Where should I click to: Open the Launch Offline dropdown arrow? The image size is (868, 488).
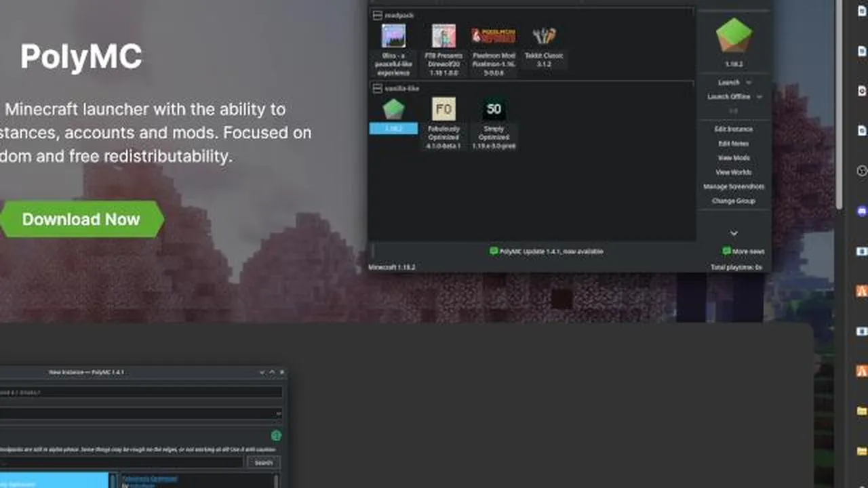click(x=759, y=97)
